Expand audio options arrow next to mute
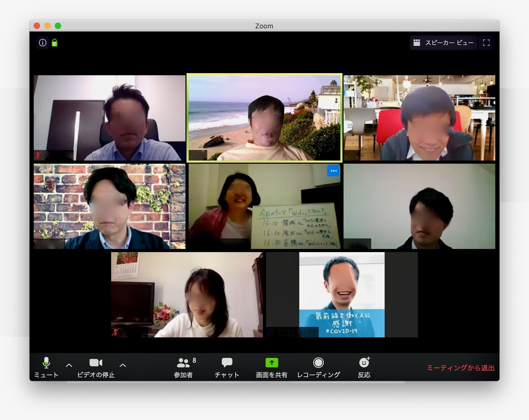The height and width of the screenshot is (420, 529). 69,365
